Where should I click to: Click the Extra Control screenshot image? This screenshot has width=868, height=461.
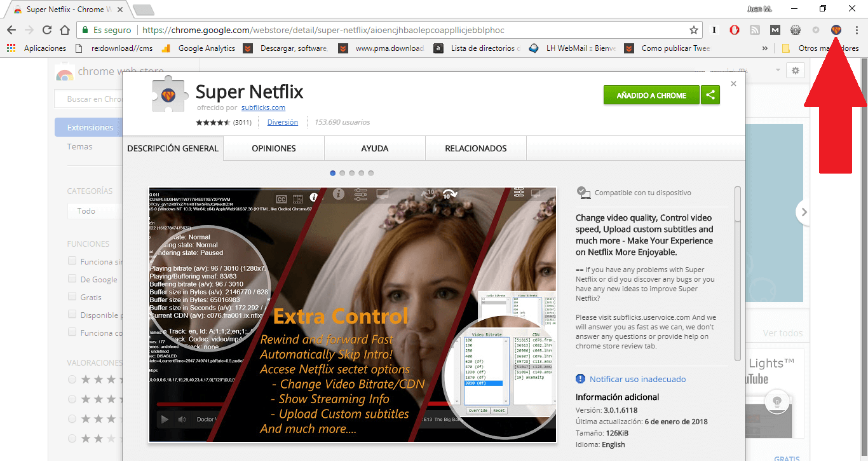pos(353,315)
